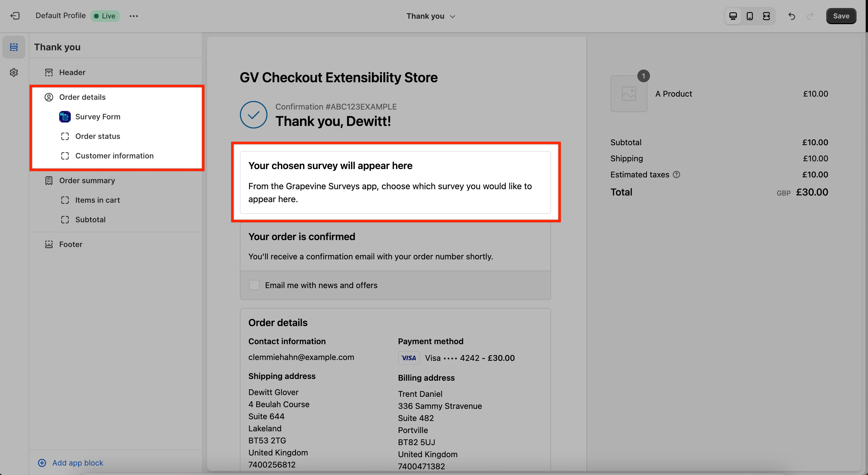
Task: Switch to mobile preview icon
Action: (750, 16)
